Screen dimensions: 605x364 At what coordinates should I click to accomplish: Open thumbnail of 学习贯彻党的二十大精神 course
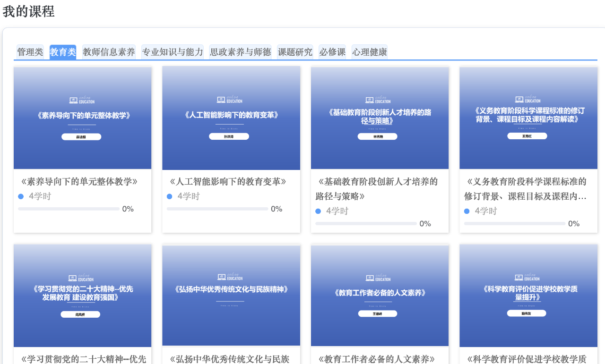click(82, 296)
